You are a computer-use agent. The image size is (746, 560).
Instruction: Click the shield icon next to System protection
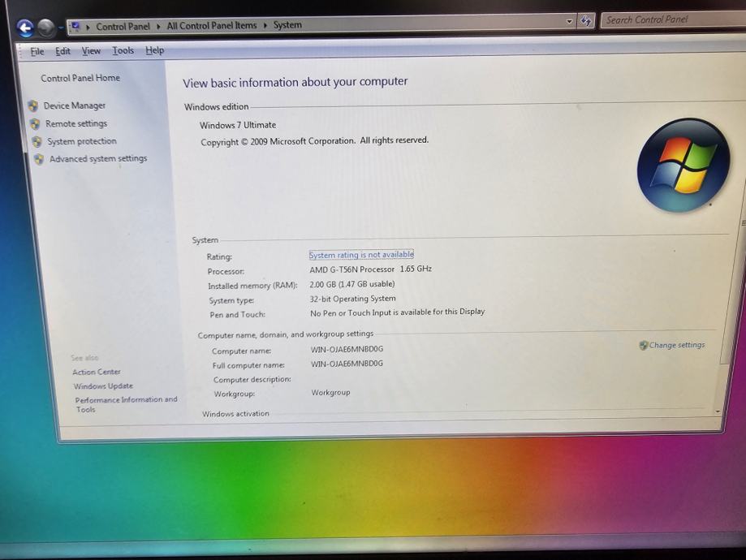coord(37,141)
